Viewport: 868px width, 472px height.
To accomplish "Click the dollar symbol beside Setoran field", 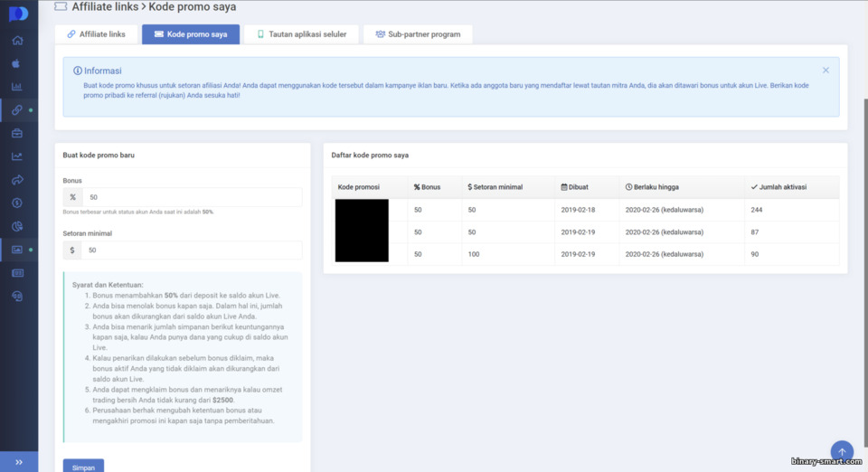I will coord(72,250).
